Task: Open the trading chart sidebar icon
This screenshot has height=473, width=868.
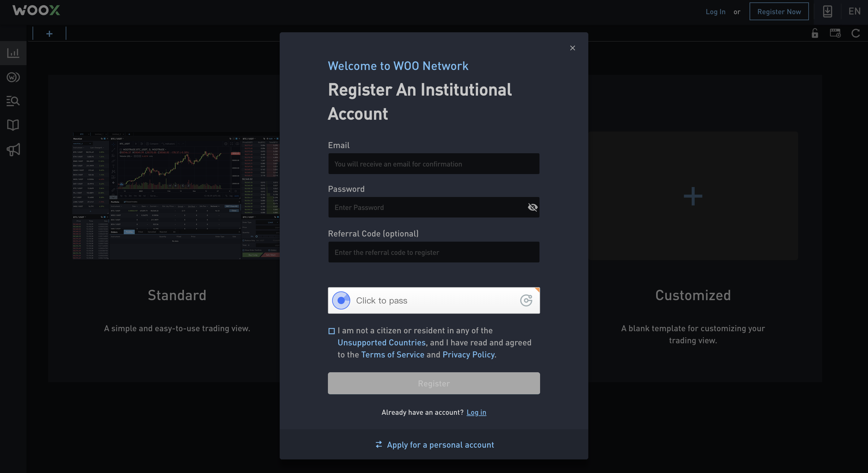Action: pos(13,53)
